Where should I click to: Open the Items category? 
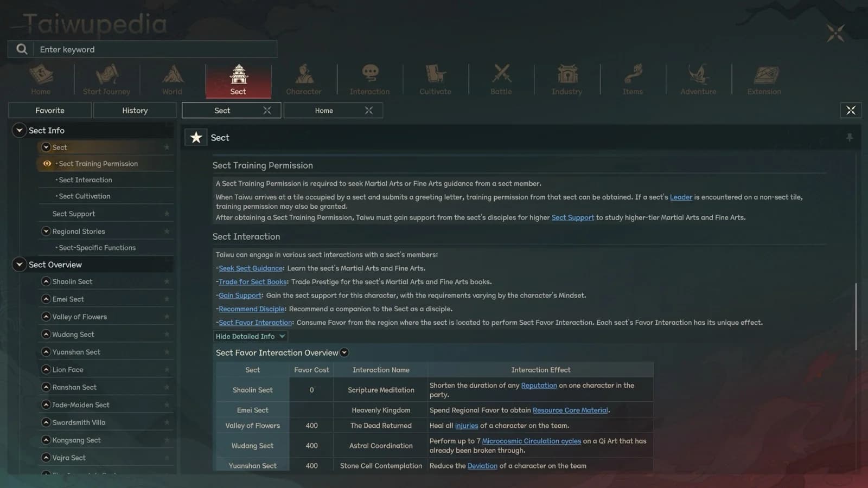[x=633, y=79]
